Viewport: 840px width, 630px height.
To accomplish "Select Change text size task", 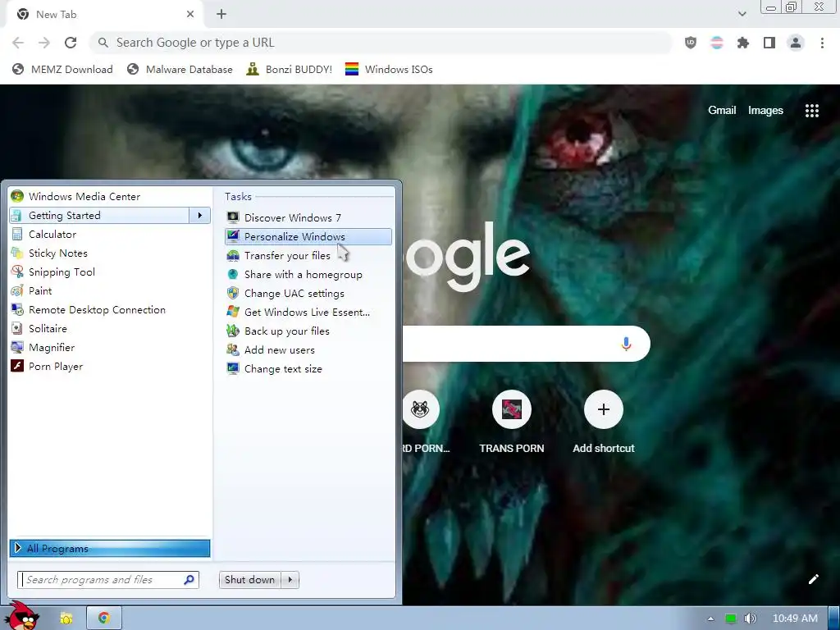I will coord(308,369).
